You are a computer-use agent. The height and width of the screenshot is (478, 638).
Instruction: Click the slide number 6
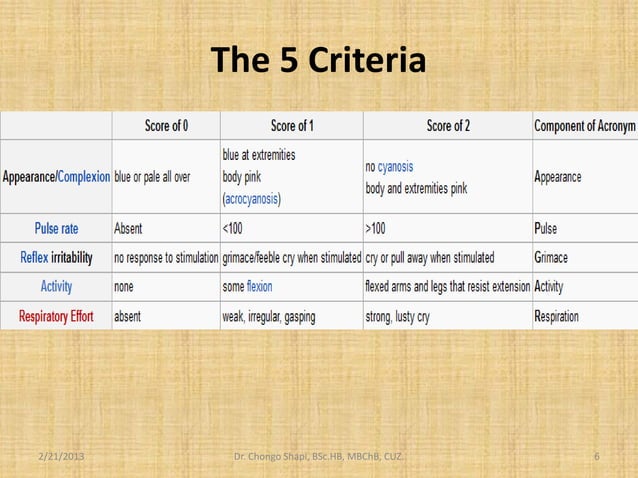pyautogui.click(x=597, y=456)
